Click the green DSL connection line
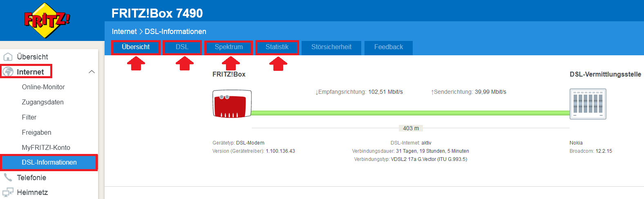This screenshot has height=199, width=644. pyautogui.click(x=410, y=113)
